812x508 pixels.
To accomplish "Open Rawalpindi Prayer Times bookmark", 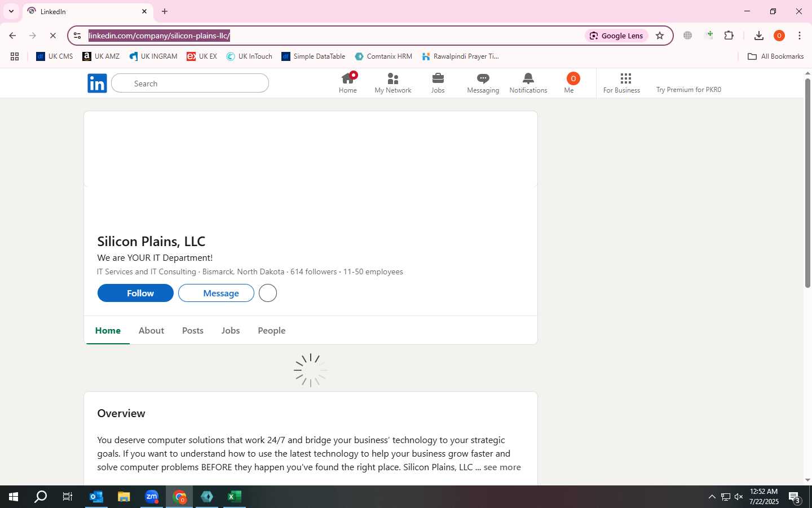I will point(460,56).
